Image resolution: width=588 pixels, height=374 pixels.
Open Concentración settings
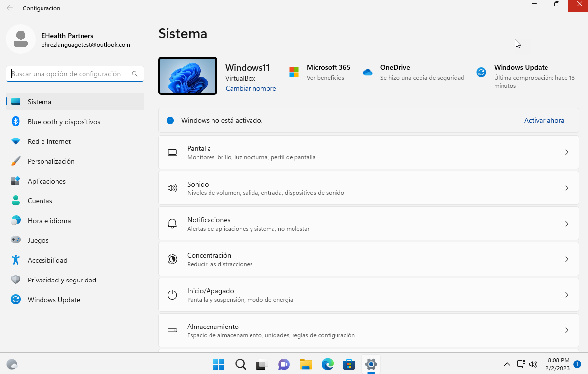click(x=368, y=259)
